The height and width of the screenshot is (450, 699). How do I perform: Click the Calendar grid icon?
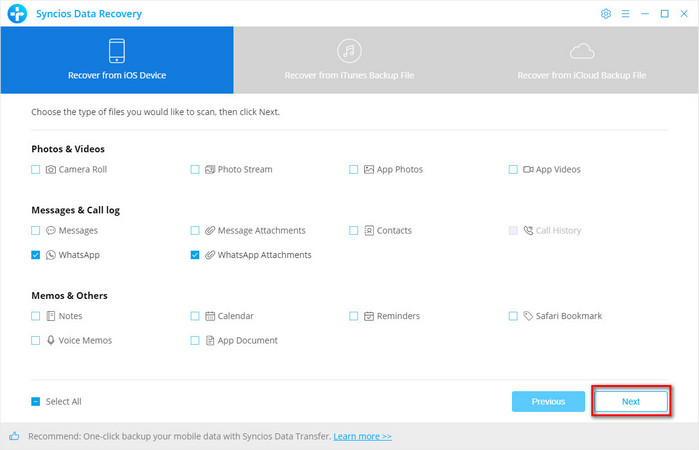point(210,316)
